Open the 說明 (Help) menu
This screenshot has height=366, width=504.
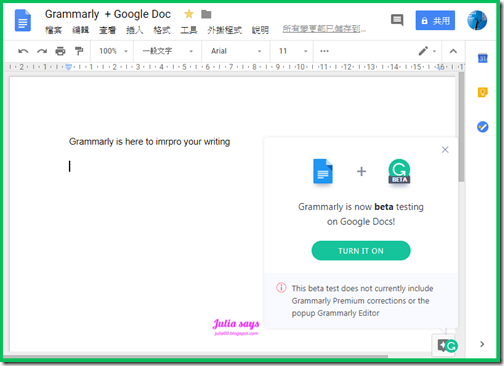[x=260, y=30]
